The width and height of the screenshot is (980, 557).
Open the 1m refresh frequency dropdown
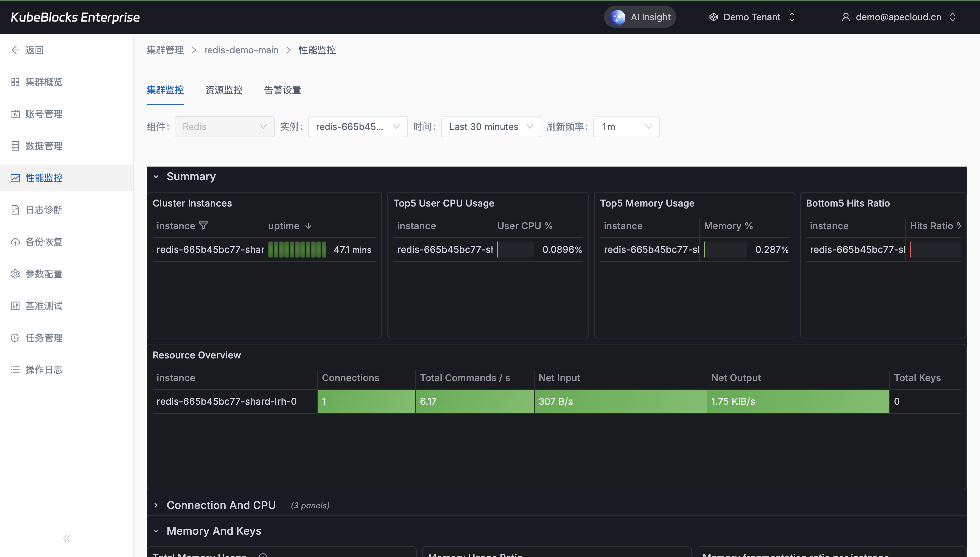point(626,127)
